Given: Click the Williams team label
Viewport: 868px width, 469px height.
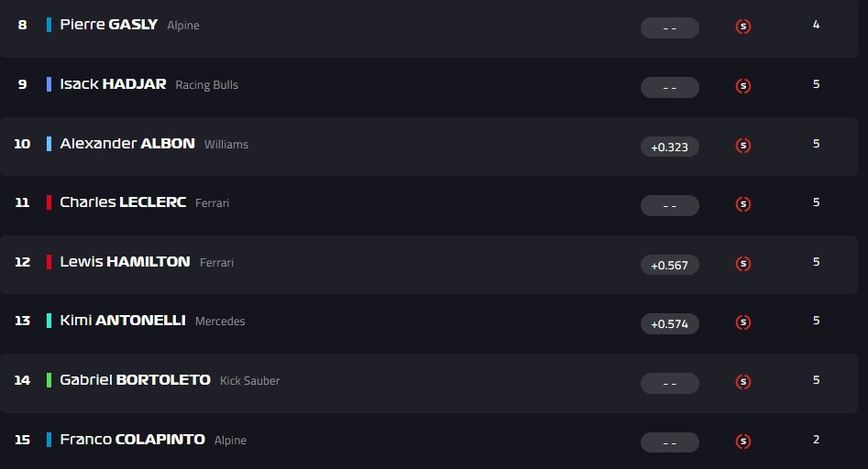Looking at the screenshot, I should 226,145.
